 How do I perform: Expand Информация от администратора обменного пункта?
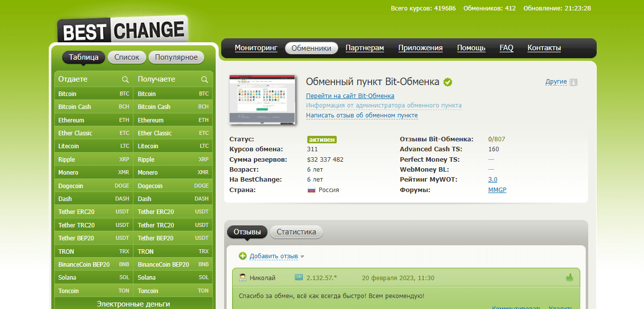coord(384,105)
